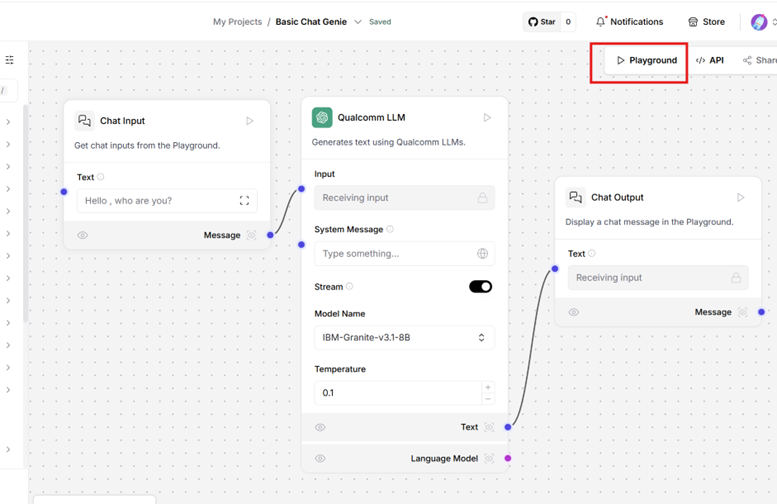Click the Chat Output node icon
The width and height of the screenshot is (777, 504).
575,197
